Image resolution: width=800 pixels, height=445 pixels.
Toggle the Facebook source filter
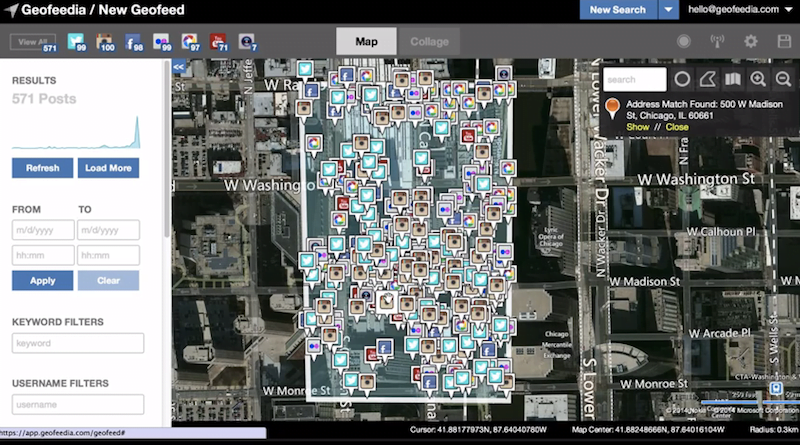click(x=132, y=42)
